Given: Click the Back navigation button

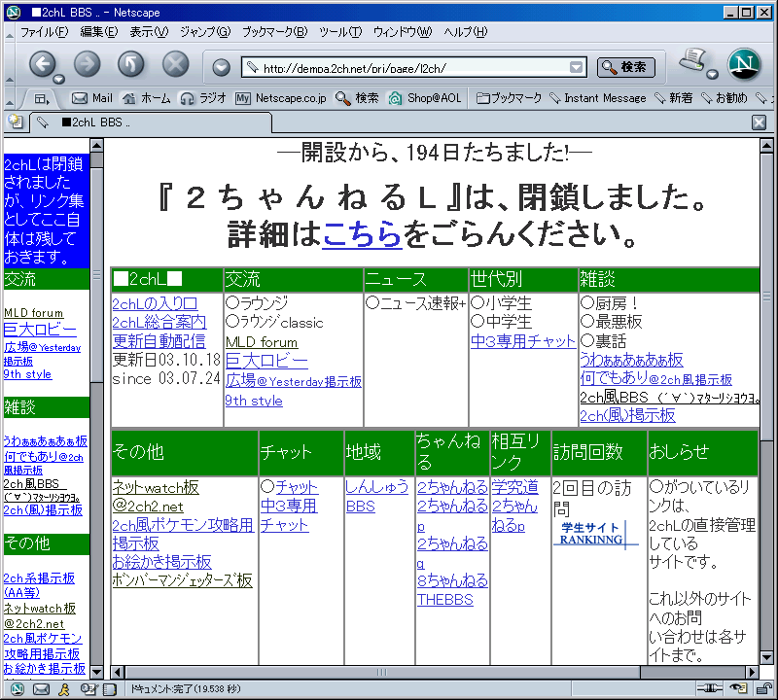Looking at the screenshot, I should (x=43, y=64).
